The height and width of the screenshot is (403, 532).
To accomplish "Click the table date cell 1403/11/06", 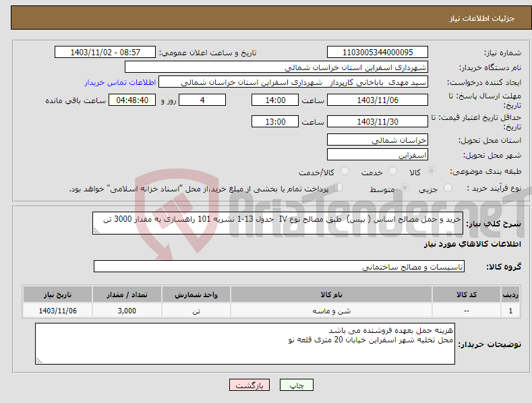I will click(x=58, y=311).
